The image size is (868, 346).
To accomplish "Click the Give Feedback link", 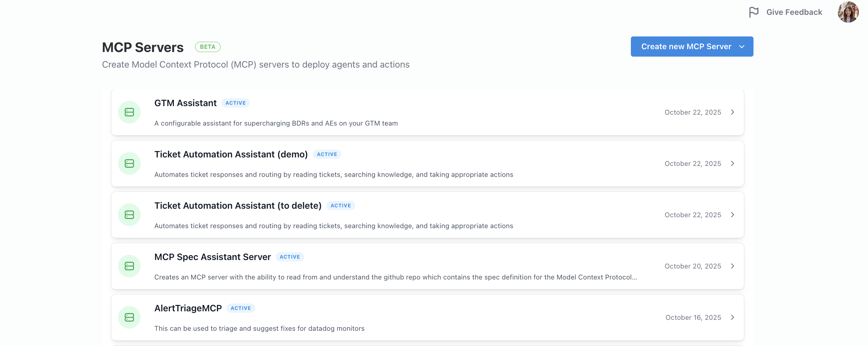I will (x=794, y=12).
